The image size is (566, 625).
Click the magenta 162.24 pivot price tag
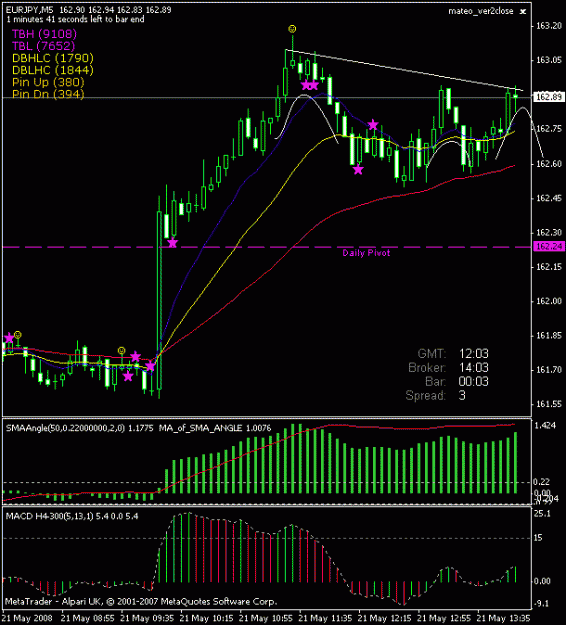click(549, 246)
